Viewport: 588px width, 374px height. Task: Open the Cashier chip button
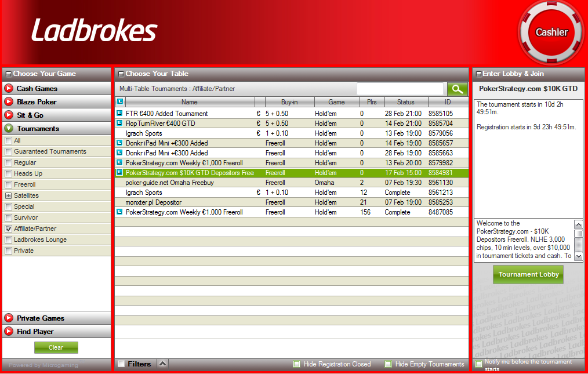551,32
